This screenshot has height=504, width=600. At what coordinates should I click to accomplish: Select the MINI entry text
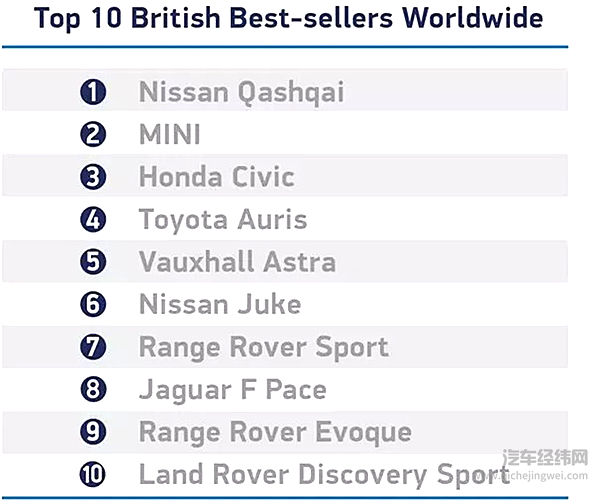[170, 135]
